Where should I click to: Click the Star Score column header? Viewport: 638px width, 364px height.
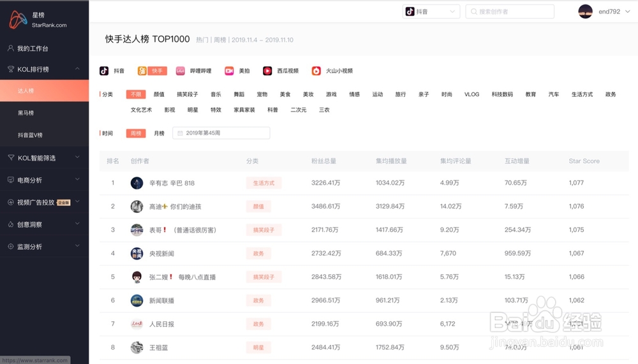pyautogui.click(x=584, y=161)
